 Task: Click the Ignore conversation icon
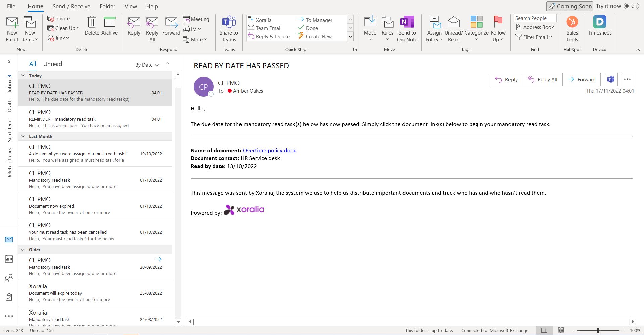[59, 19]
